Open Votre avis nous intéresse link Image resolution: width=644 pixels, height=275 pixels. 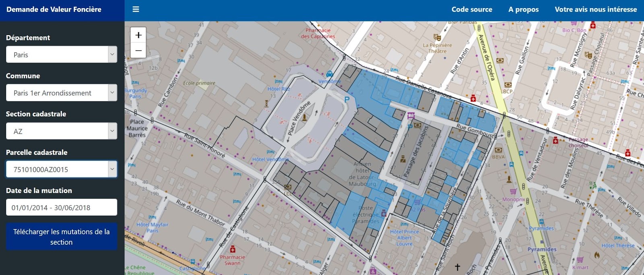coord(596,9)
